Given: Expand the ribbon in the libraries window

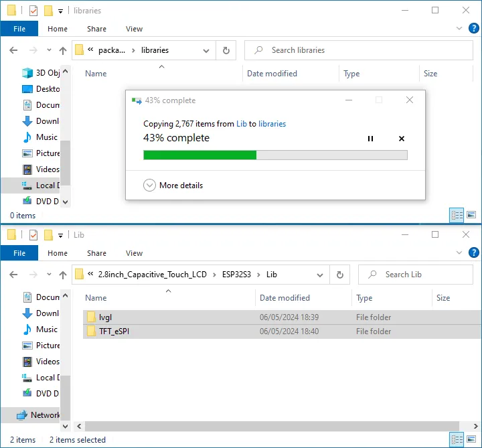Looking at the screenshot, I should (x=459, y=28).
